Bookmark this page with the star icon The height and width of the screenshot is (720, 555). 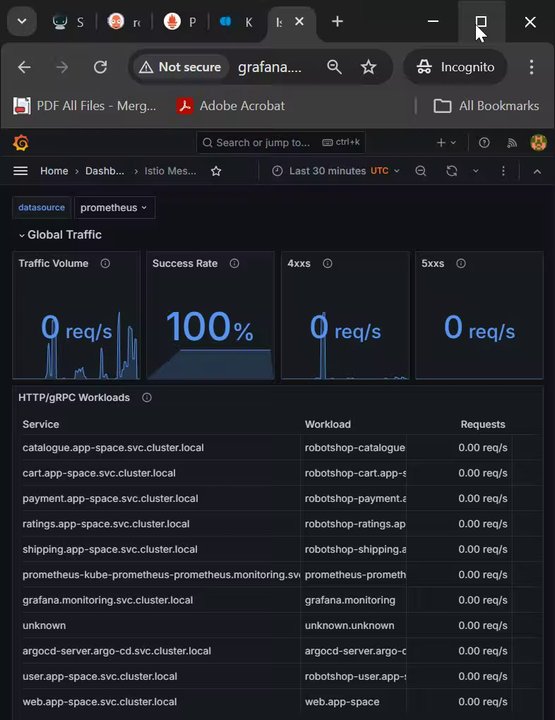[x=368, y=68]
